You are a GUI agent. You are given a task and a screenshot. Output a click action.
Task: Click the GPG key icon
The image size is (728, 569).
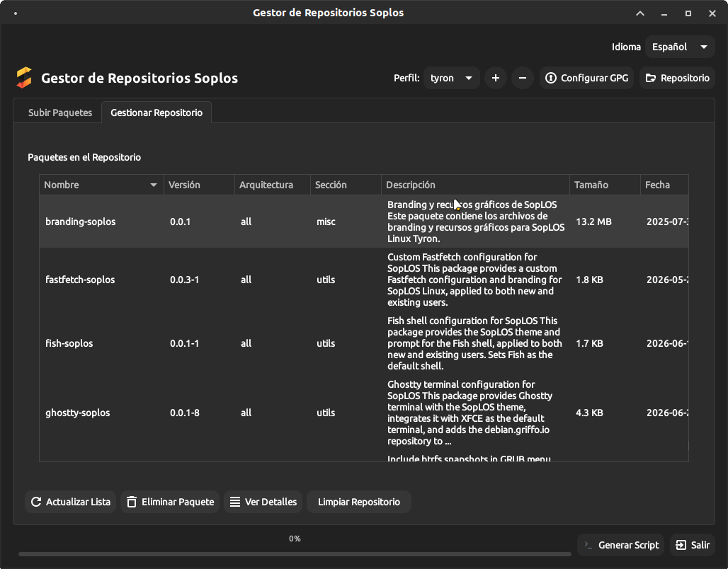[x=551, y=78]
